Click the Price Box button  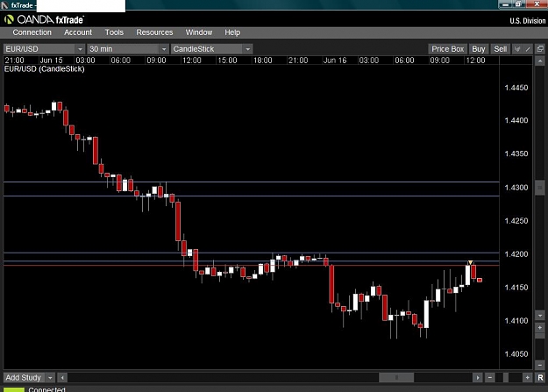(447, 49)
